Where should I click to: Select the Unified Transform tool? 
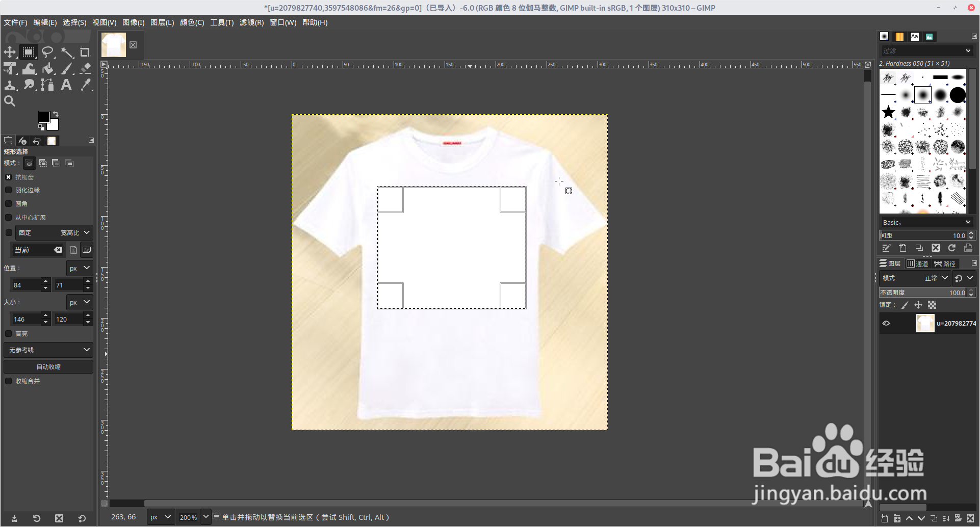[x=10, y=68]
